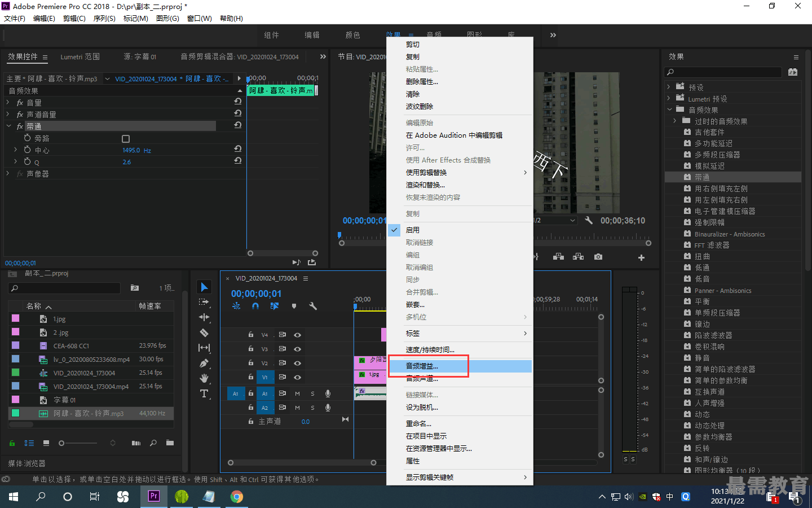Image resolution: width=812 pixels, height=508 pixels.
Task: Click label color swatch of 字幕 01
Action: click(16, 400)
